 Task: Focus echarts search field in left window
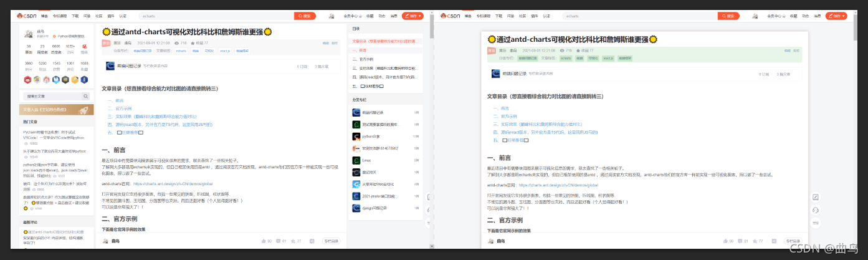[216, 16]
